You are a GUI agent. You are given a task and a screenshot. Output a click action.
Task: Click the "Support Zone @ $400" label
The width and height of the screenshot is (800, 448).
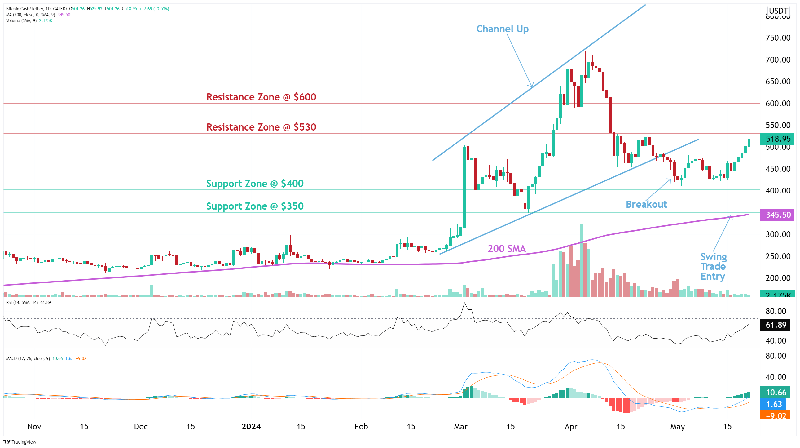tap(254, 184)
